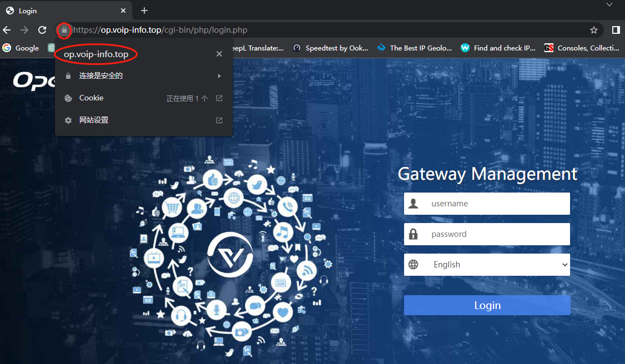
Task: Click the username input field
Action: [487, 204]
